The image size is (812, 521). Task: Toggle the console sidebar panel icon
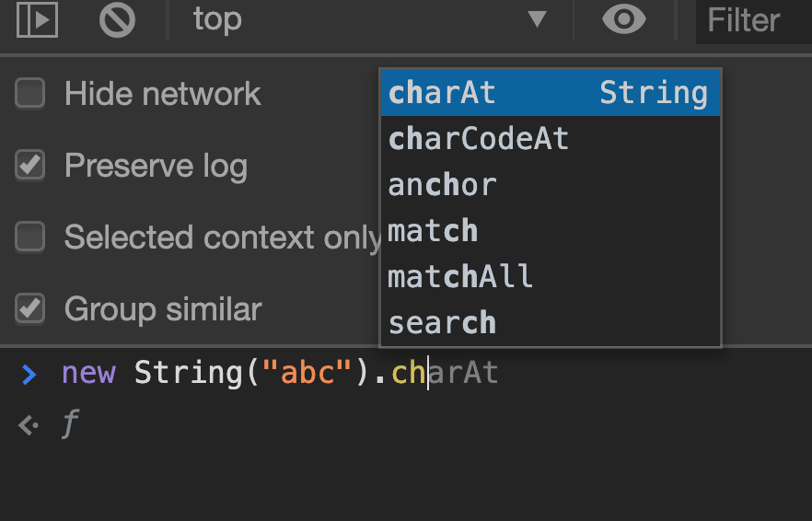point(37,20)
